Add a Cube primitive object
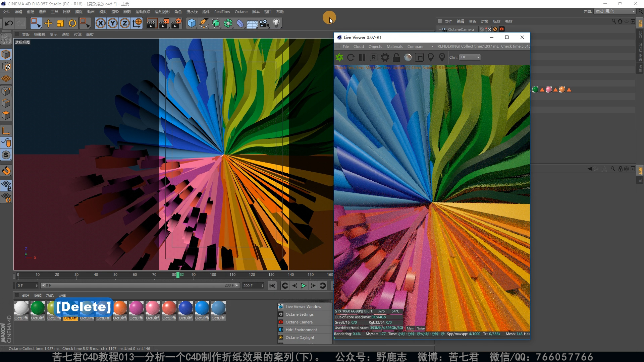The image size is (644, 362). coord(192,23)
